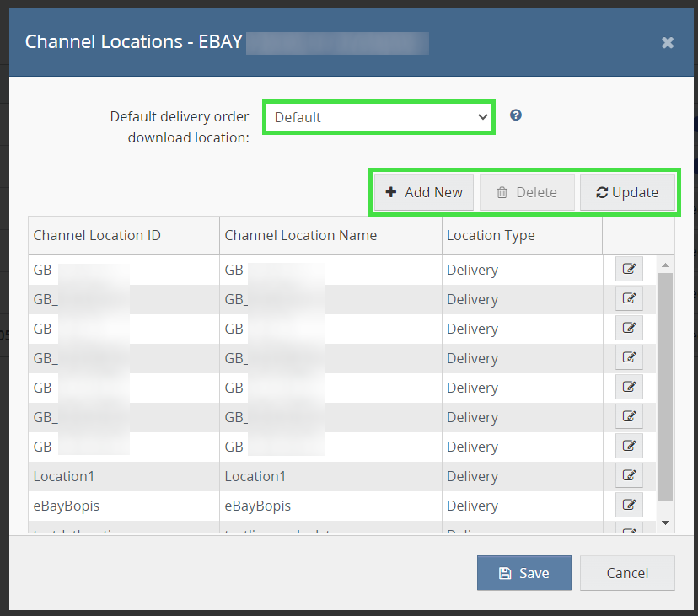The width and height of the screenshot is (698, 616).
Task: Select eBayBopis in the Channel Location ID column
Action: 67,506
